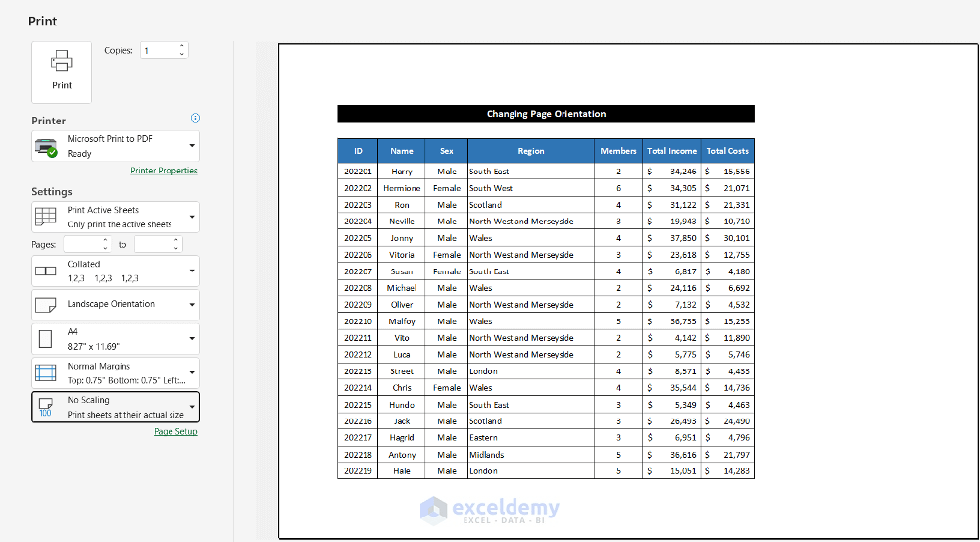
Task: Click the name Luca
Action: click(402, 355)
